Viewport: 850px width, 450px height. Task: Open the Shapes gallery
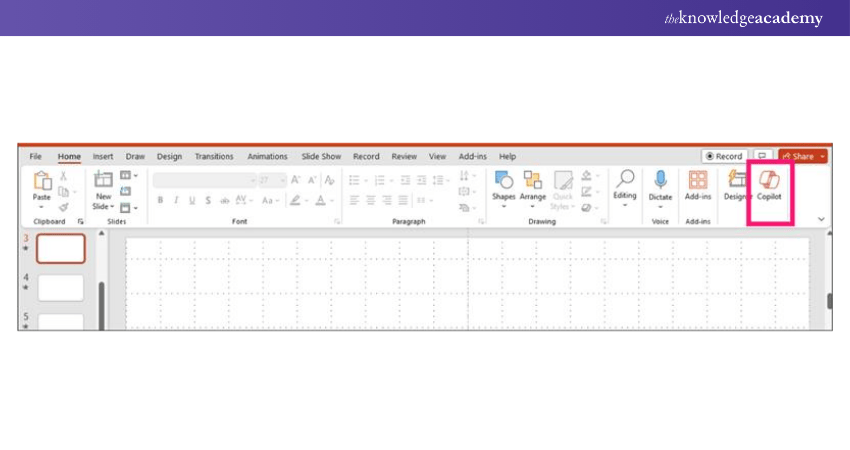[504, 184]
